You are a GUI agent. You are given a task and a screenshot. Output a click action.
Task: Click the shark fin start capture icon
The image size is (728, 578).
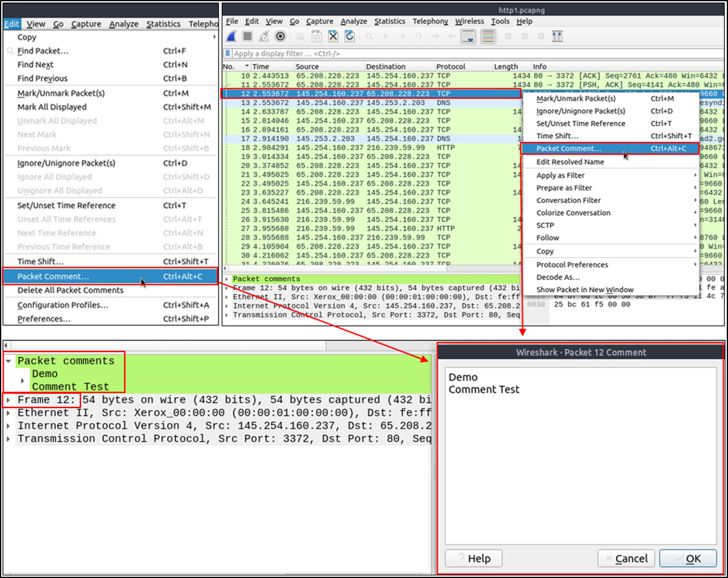tap(231, 37)
